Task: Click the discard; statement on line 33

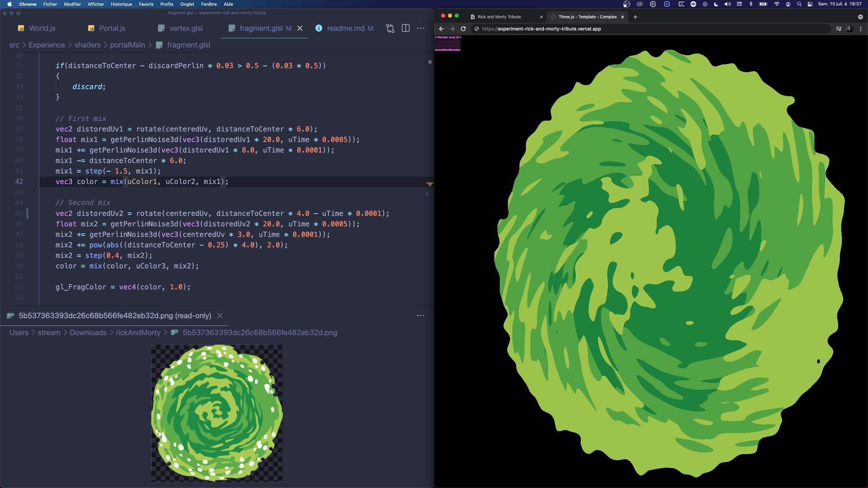Action: tap(89, 87)
